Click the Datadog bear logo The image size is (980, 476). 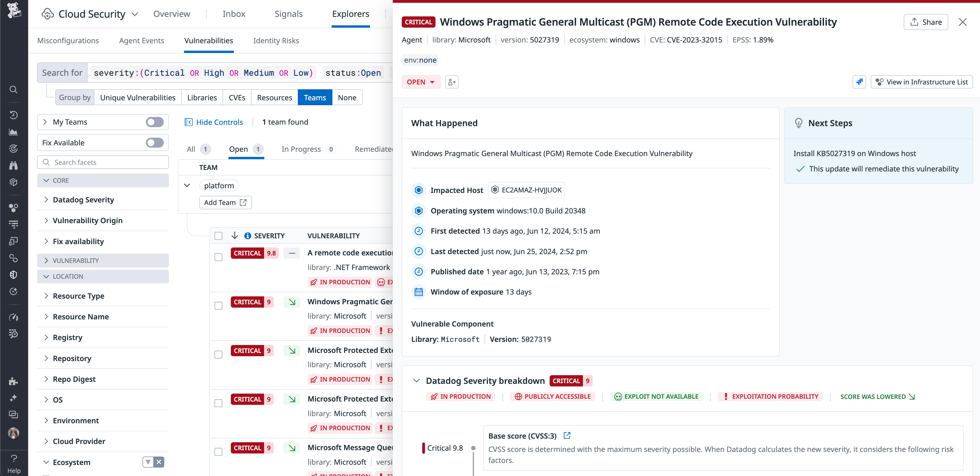[x=14, y=10]
